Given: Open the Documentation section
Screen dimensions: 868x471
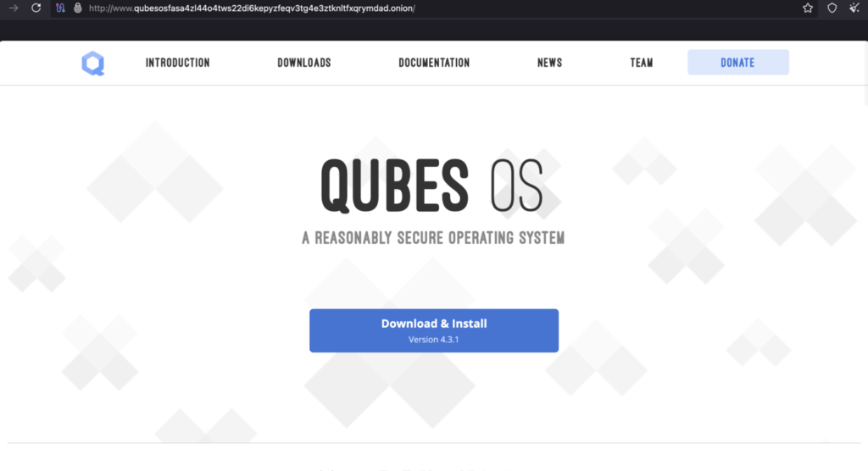Looking at the screenshot, I should (434, 63).
